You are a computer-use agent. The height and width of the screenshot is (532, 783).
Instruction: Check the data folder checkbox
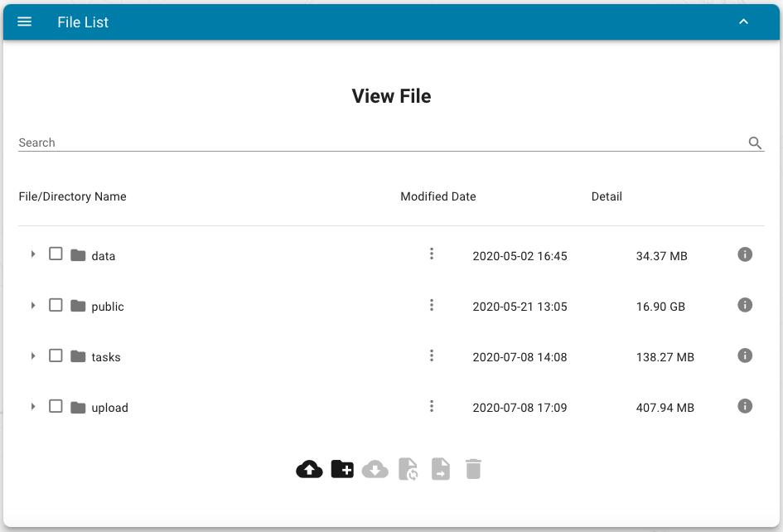[x=56, y=254]
